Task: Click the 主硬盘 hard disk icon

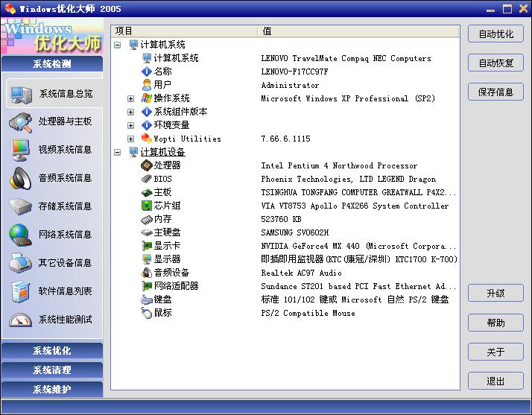Action: pos(147,232)
